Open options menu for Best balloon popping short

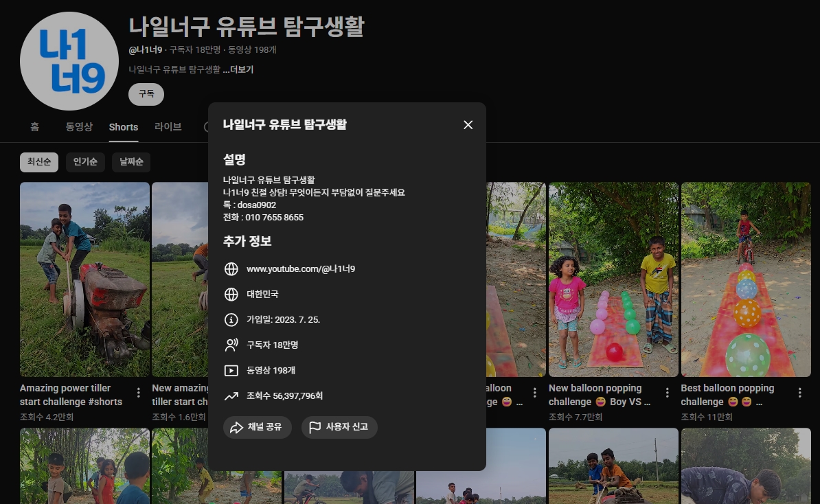[799, 393]
